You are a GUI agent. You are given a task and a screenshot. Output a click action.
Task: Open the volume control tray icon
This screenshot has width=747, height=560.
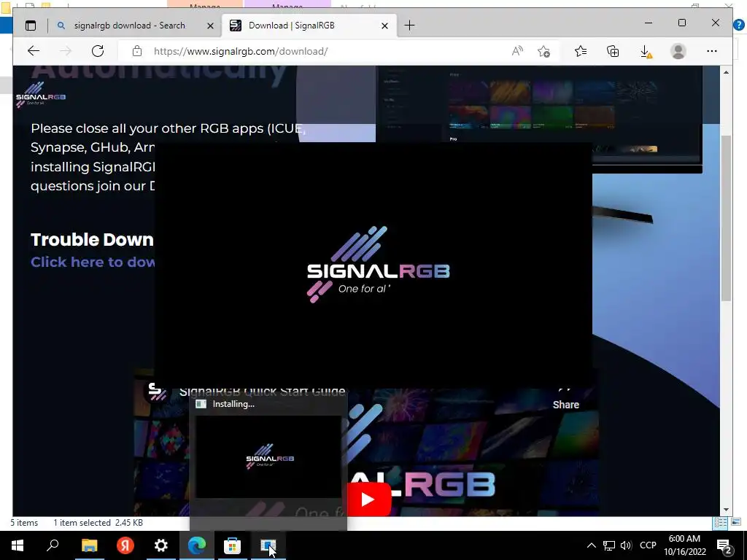pos(626,545)
